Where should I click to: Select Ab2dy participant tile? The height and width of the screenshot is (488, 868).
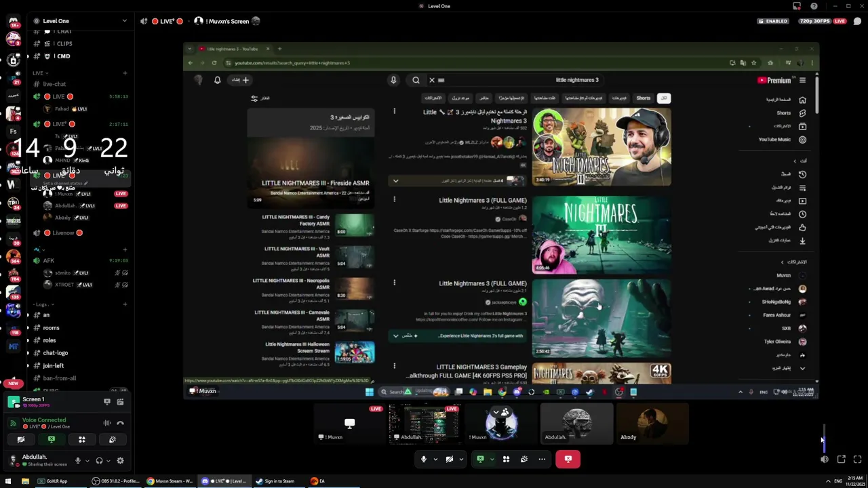(651, 423)
